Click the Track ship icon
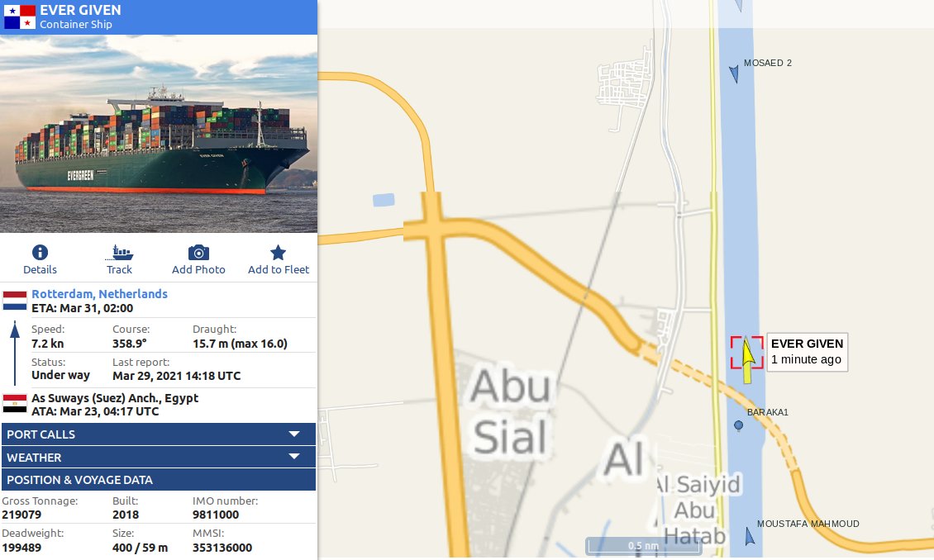The width and height of the screenshot is (934, 560). tap(119, 253)
